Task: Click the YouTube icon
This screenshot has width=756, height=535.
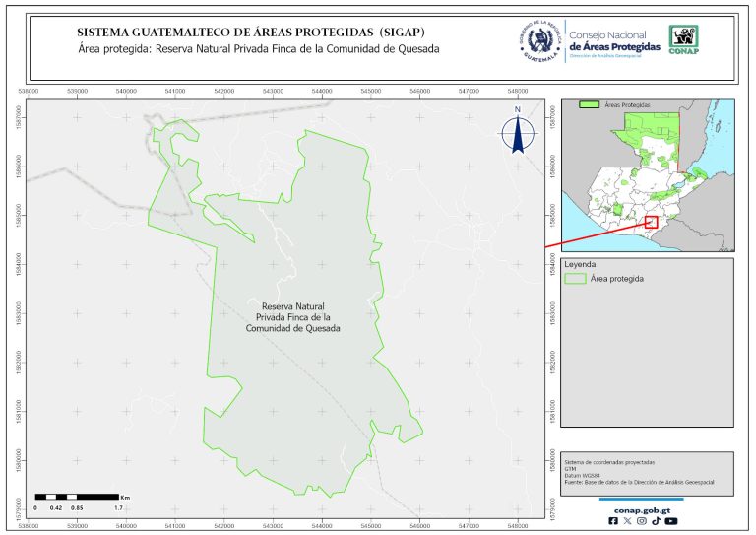Action: tap(670, 521)
